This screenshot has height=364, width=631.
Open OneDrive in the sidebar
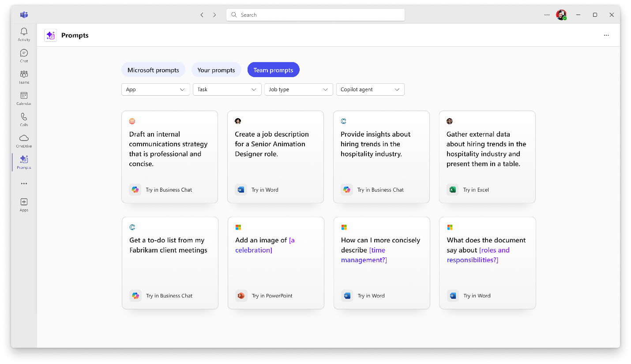(x=24, y=141)
